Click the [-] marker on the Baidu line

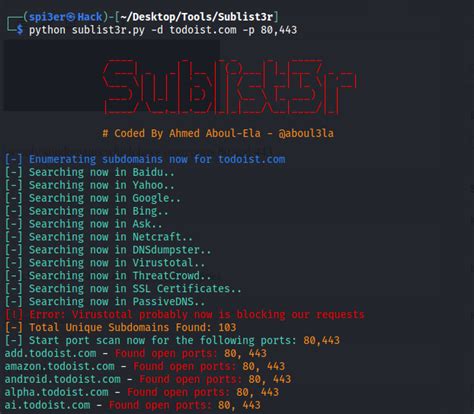(x=14, y=172)
